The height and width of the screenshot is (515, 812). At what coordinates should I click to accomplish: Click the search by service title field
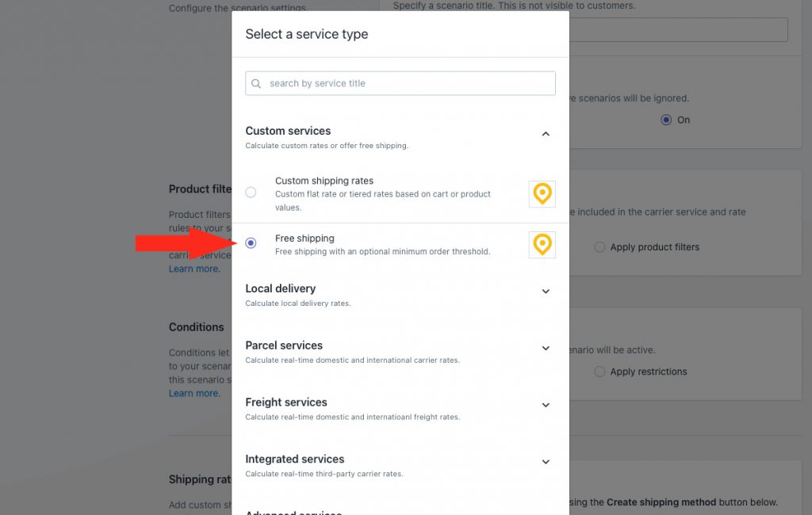400,83
